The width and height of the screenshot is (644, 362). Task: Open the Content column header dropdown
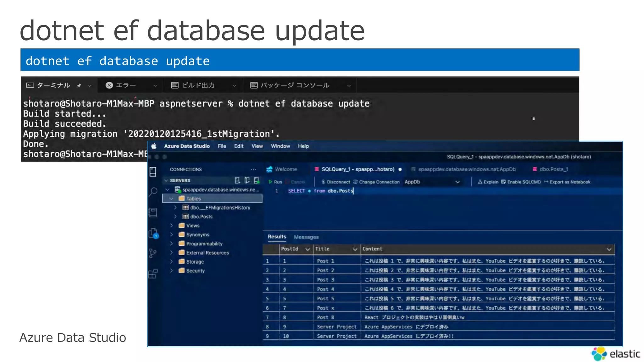click(609, 249)
